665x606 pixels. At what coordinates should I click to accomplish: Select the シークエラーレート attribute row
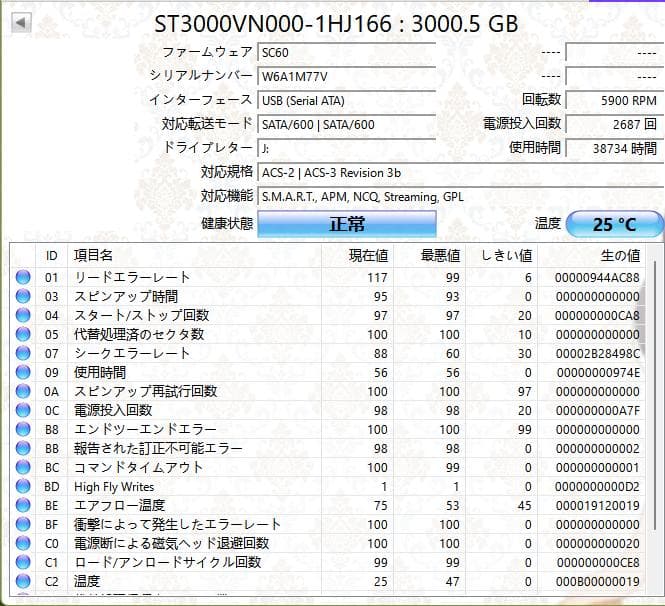(327, 353)
